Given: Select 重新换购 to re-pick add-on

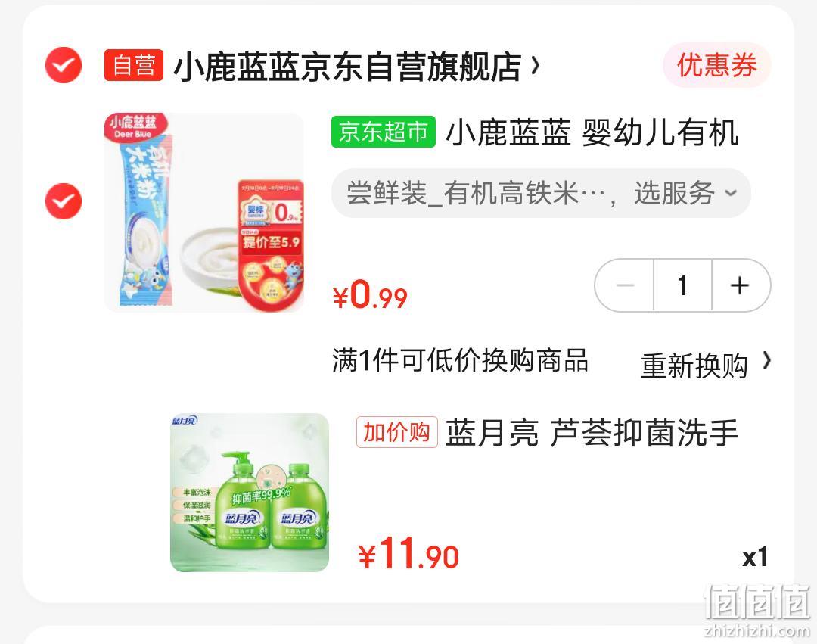Looking at the screenshot, I should point(694,365).
